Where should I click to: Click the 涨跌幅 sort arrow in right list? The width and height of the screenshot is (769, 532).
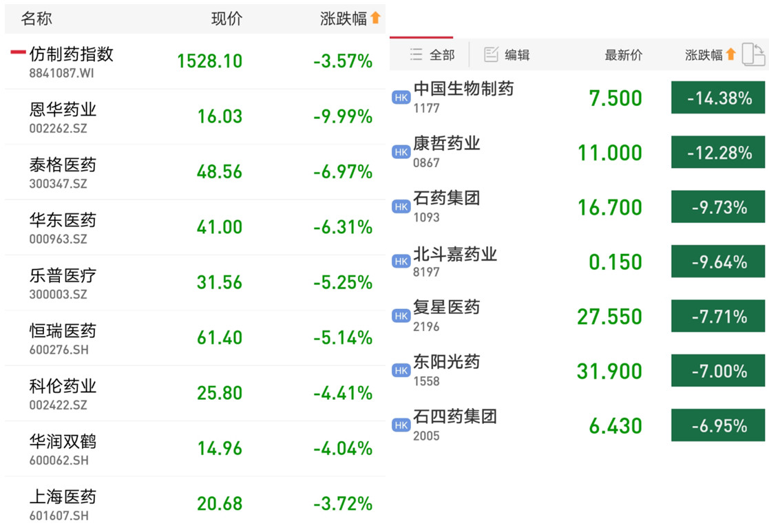(730, 54)
